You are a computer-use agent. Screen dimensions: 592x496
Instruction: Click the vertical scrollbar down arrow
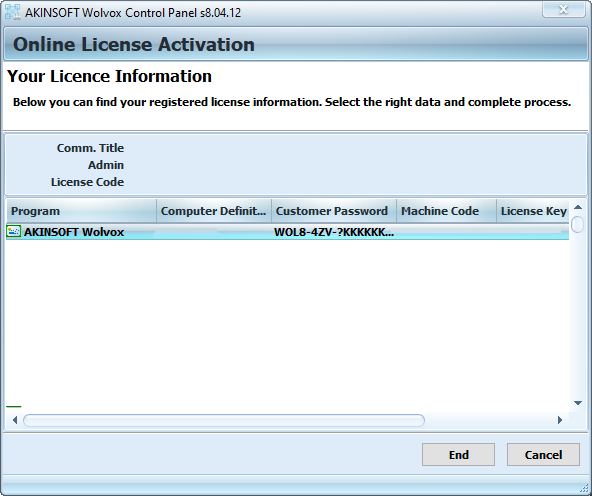pos(578,403)
